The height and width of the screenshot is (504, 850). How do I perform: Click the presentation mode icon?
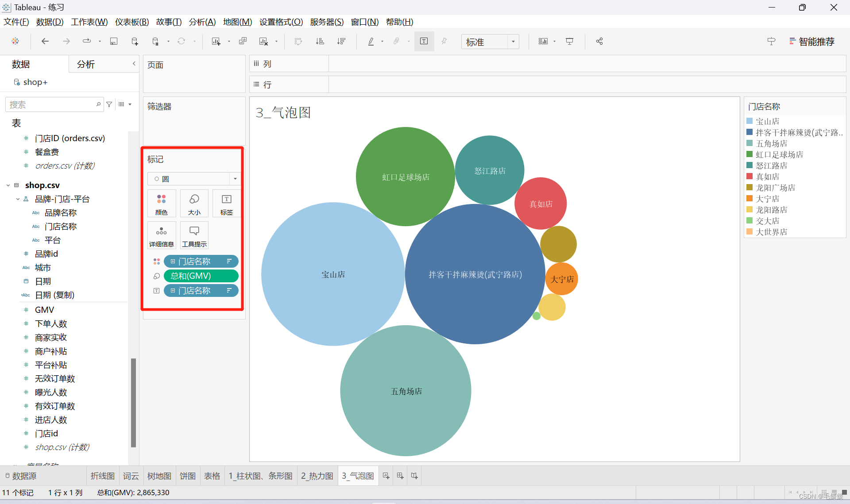pyautogui.click(x=570, y=41)
